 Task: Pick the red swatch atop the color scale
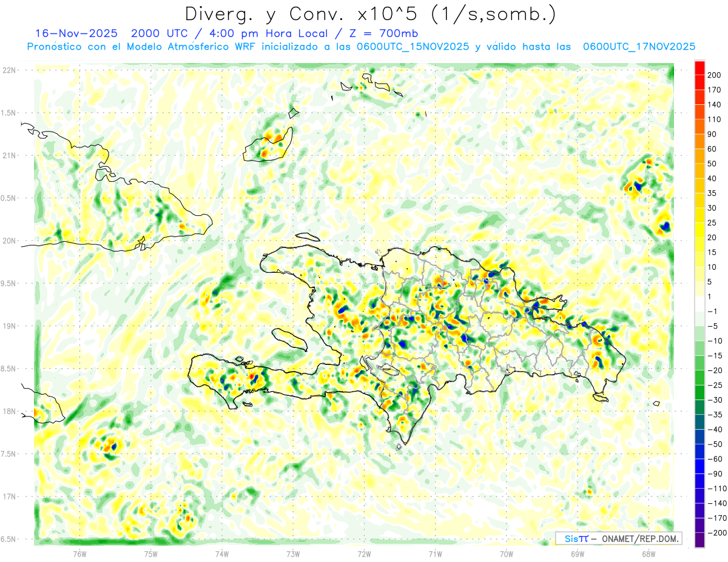point(699,68)
